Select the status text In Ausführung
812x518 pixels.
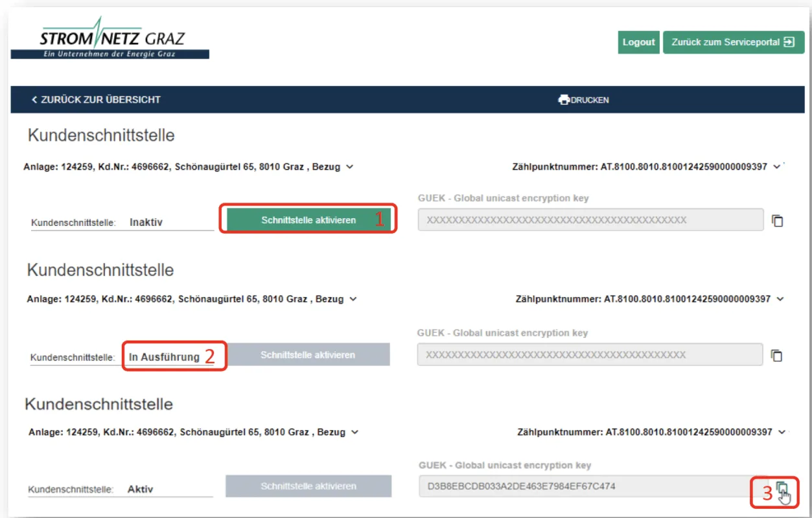[164, 357]
